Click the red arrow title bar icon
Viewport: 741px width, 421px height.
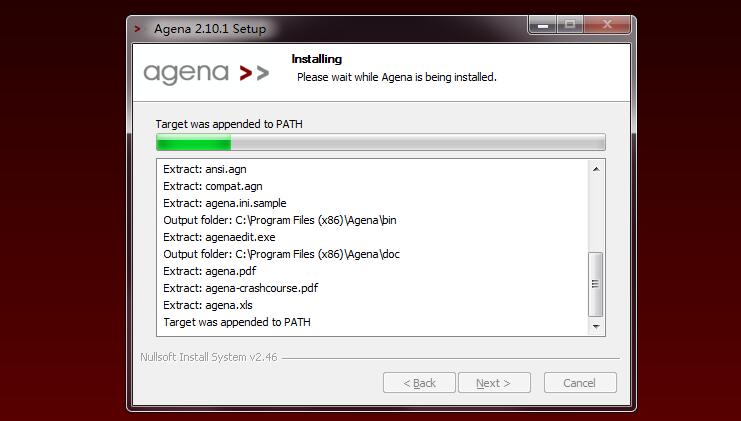point(138,29)
